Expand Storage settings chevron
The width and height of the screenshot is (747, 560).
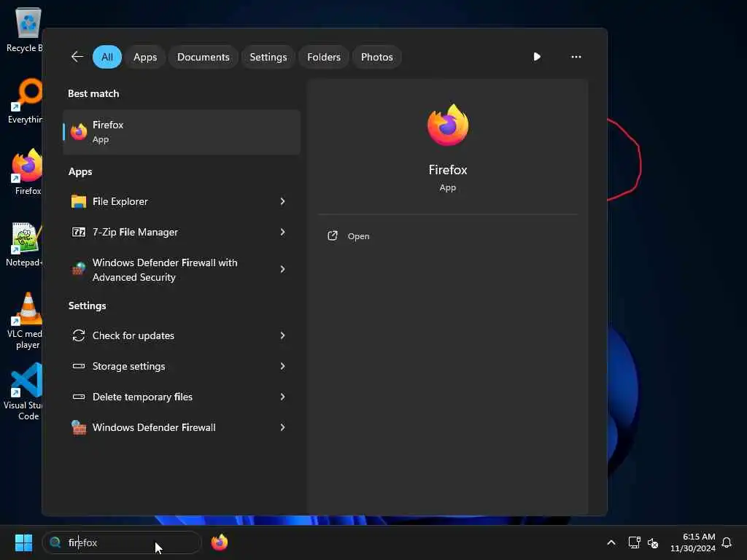coord(282,366)
